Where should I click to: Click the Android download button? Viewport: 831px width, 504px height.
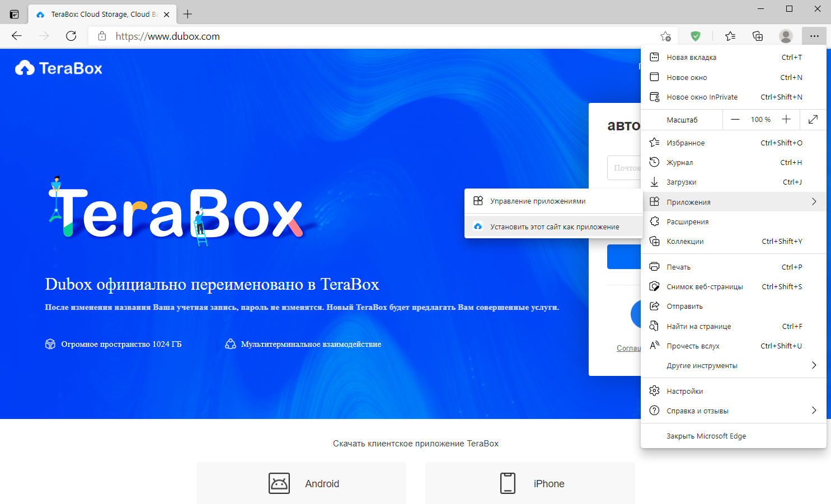[301, 483]
